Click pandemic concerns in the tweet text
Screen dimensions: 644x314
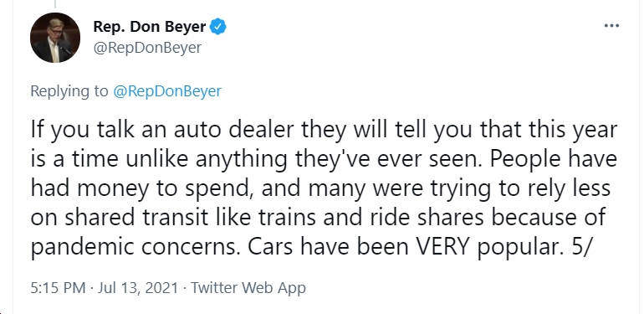point(135,247)
